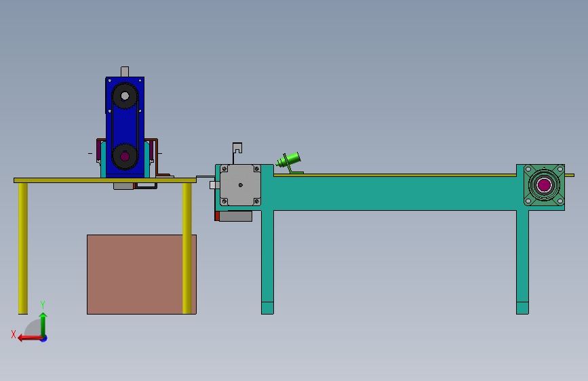This screenshot has height=381, width=588.
Task: Click the yellow tabletop plate
Action: click(105, 180)
